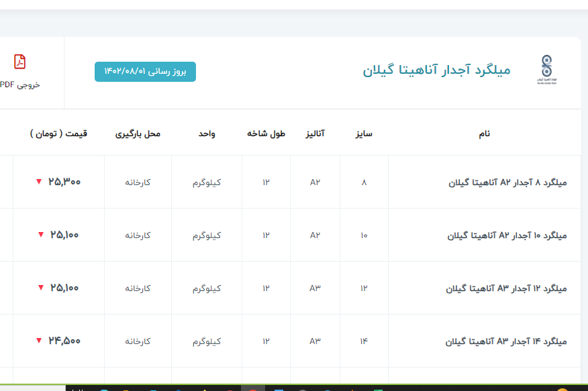The height and width of the screenshot is (391, 588).
Task: Click the 'آنالیز' column header
Action: coord(315,133)
